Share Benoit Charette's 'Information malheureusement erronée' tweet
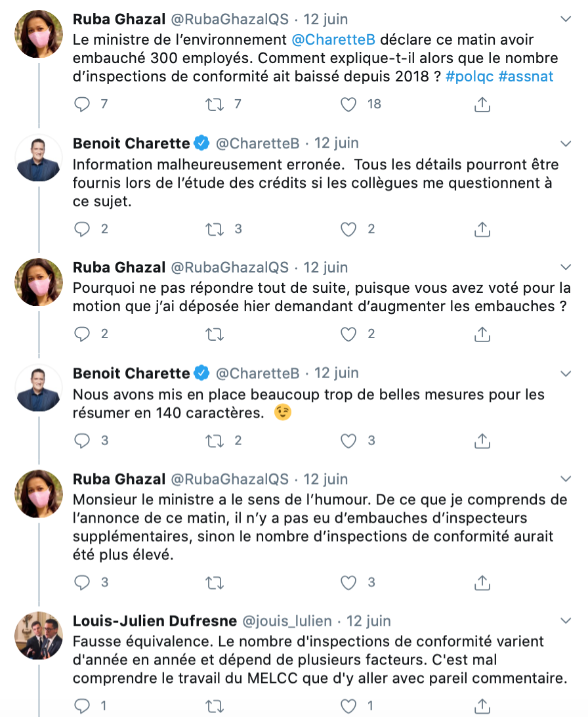Viewport: 588px width, 717px height. [x=482, y=229]
